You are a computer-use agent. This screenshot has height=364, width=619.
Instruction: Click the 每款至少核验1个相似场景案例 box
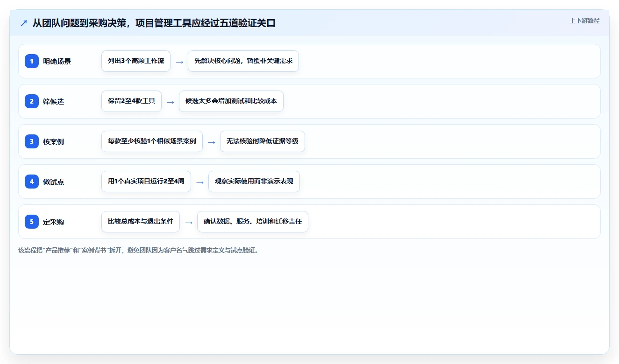pyautogui.click(x=152, y=141)
